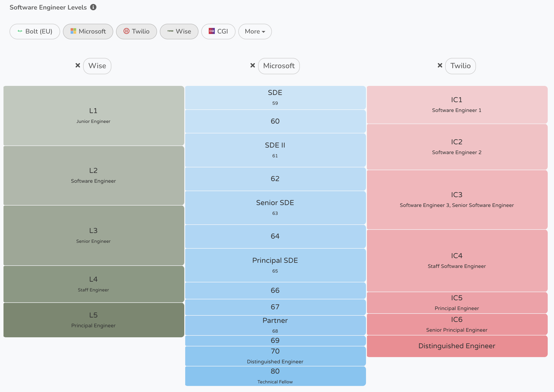
Task: Toggle the CGI company chip
Action: [x=219, y=31]
